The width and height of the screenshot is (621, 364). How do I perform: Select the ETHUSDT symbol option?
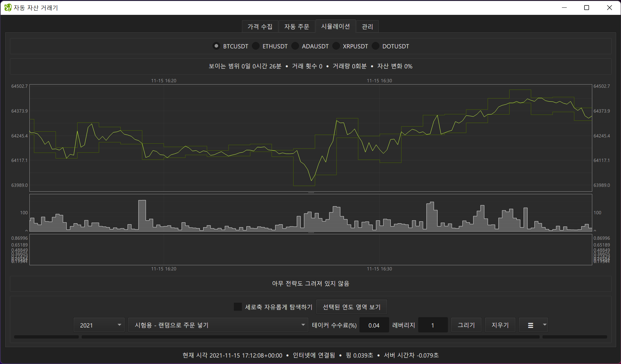(x=256, y=46)
